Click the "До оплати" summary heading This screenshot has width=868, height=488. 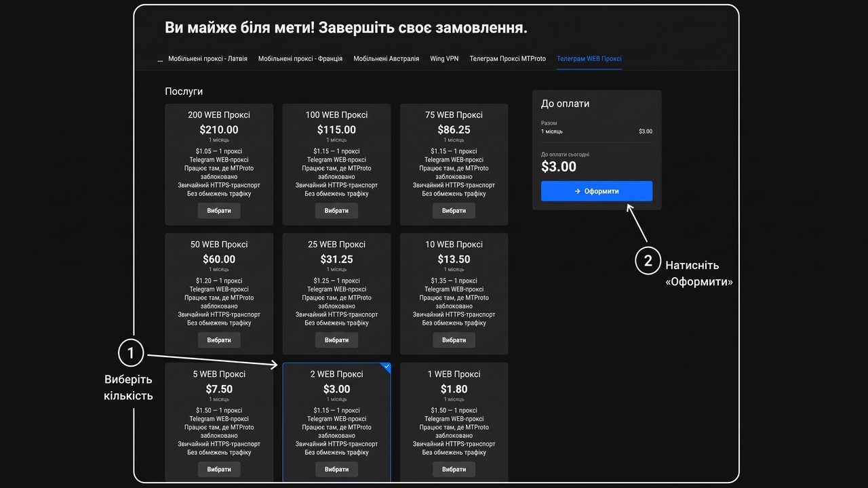[565, 104]
